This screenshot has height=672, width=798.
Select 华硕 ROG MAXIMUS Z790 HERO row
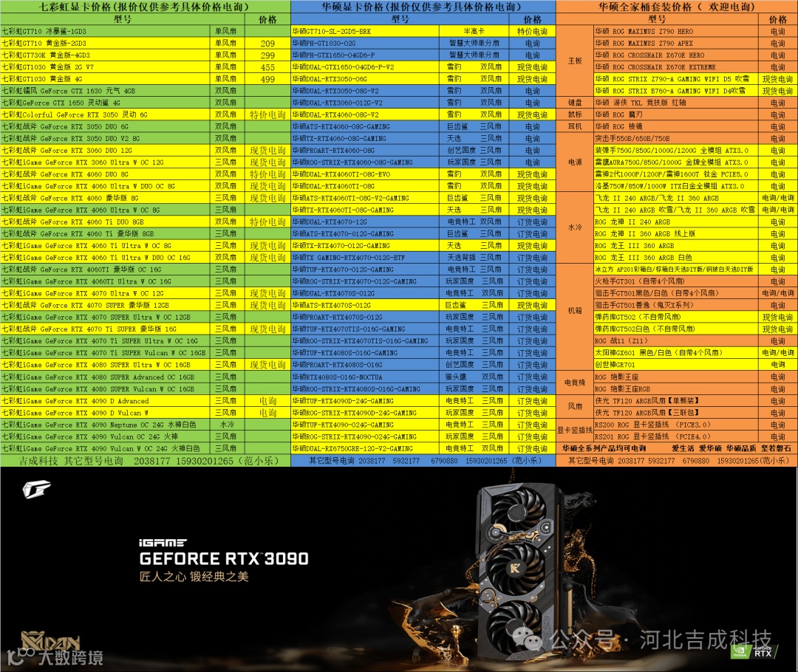click(x=696, y=31)
